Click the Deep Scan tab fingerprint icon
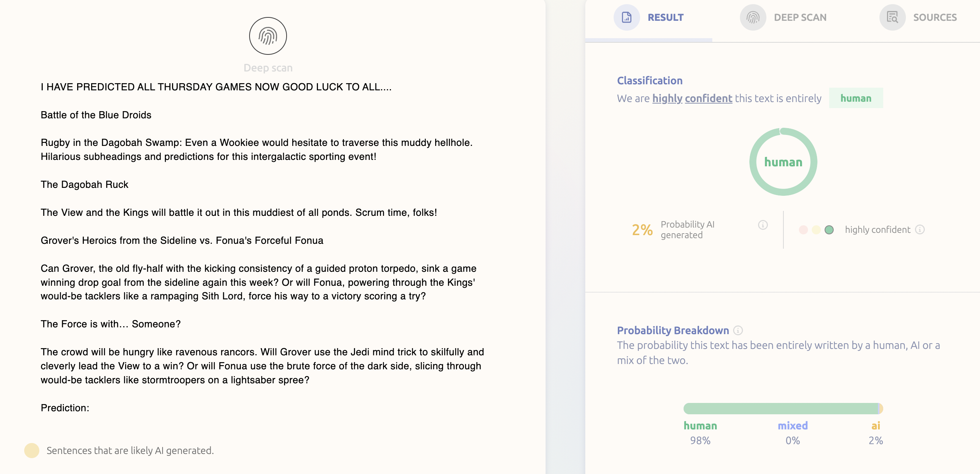Screen dimensions: 980x474 click(x=753, y=17)
